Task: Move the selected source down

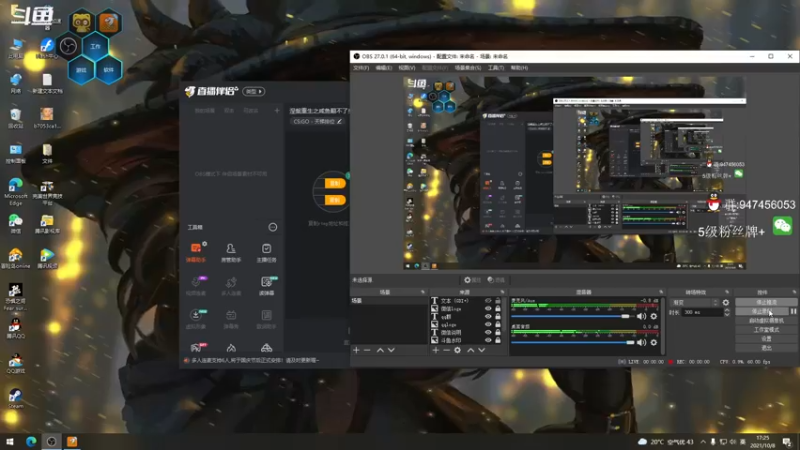Action: tap(482, 350)
